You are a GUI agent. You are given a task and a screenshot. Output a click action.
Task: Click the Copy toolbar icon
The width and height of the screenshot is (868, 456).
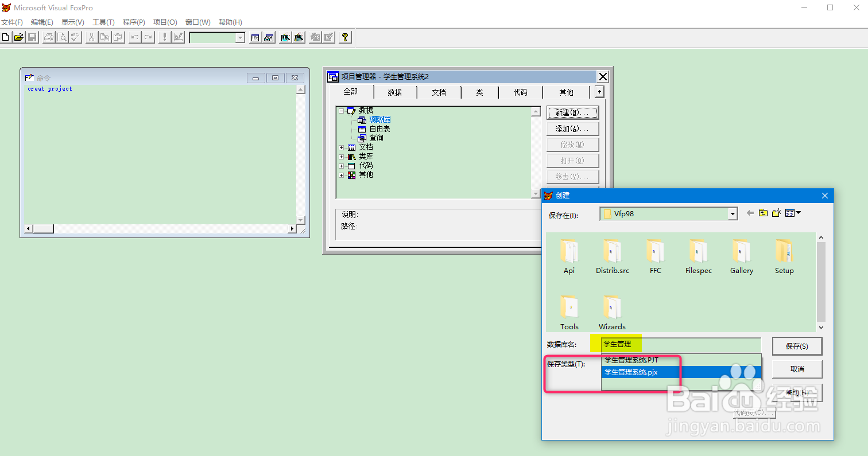104,37
